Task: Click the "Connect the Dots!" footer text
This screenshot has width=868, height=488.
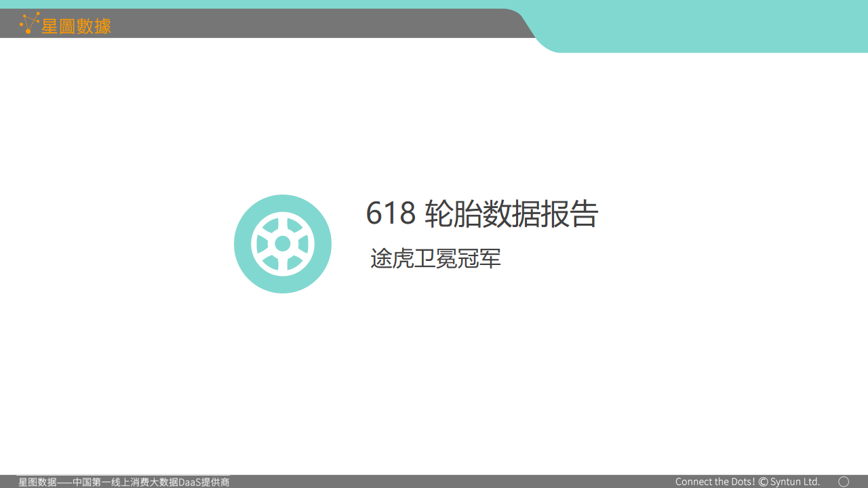Action: click(715, 482)
